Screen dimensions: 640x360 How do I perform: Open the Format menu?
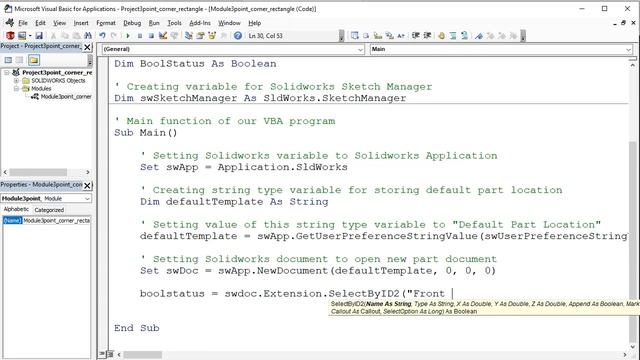106,23
